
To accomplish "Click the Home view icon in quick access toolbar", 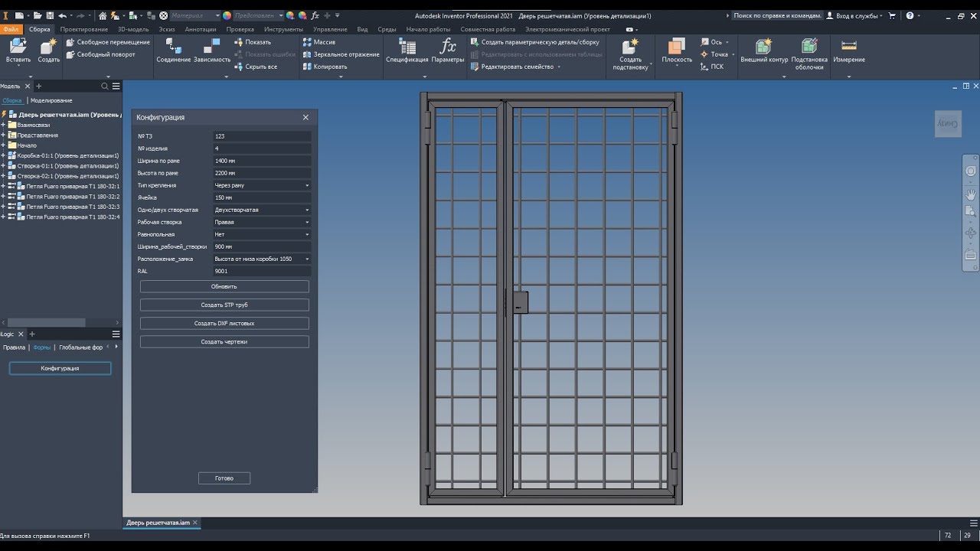I will click(x=103, y=15).
